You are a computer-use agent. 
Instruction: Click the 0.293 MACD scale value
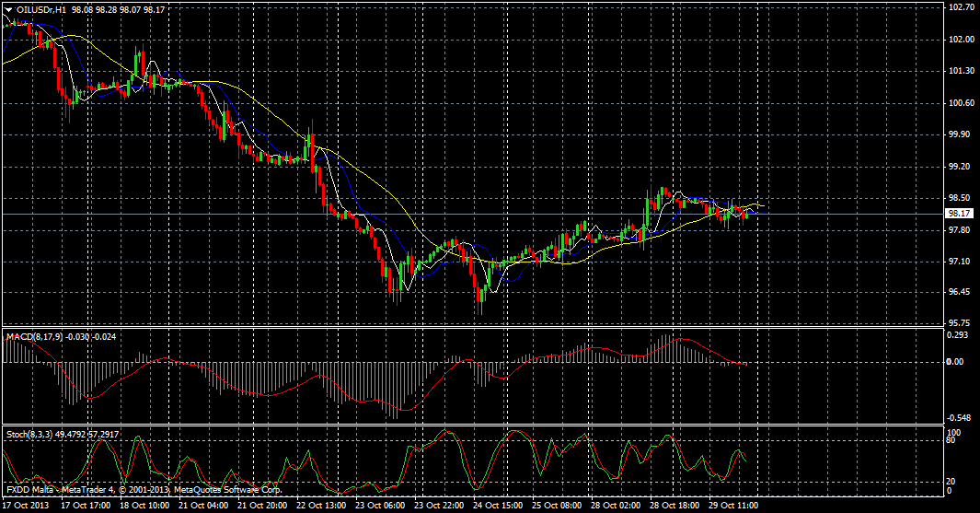click(x=958, y=335)
